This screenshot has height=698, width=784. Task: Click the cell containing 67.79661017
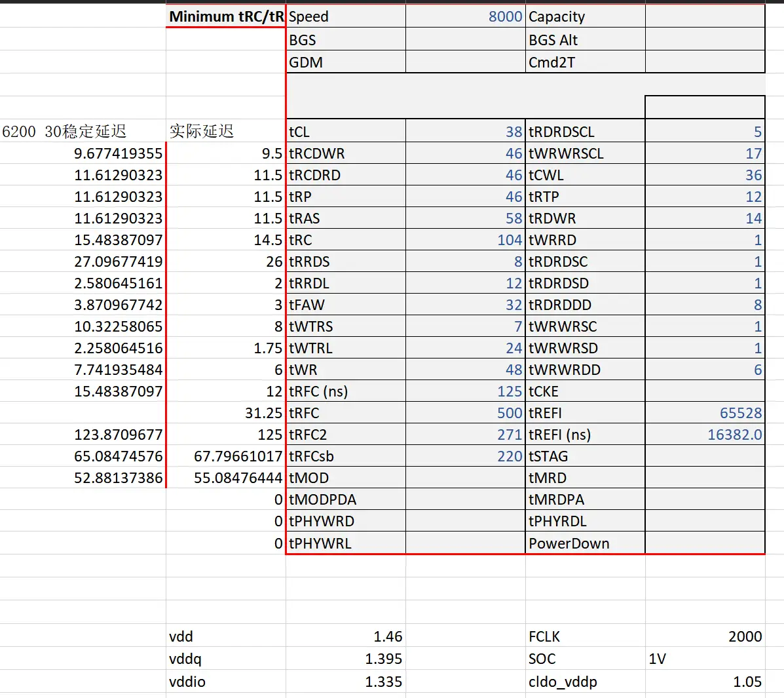(226, 456)
